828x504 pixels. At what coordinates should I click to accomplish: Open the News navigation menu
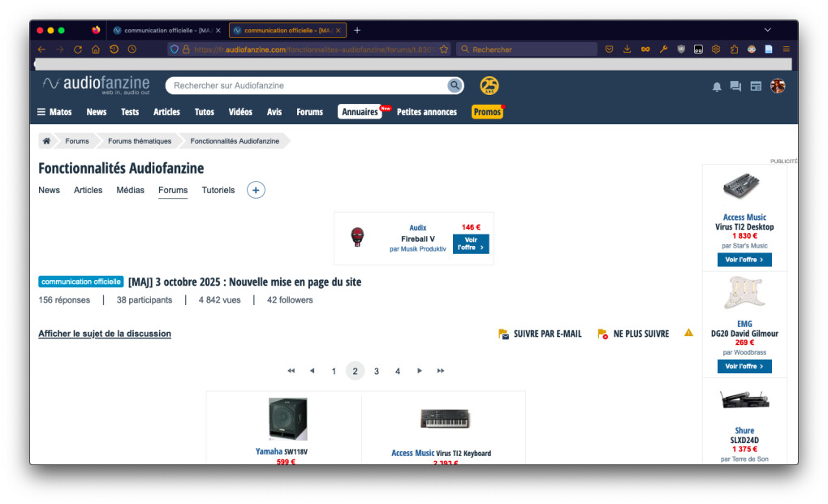pyautogui.click(x=96, y=112)
